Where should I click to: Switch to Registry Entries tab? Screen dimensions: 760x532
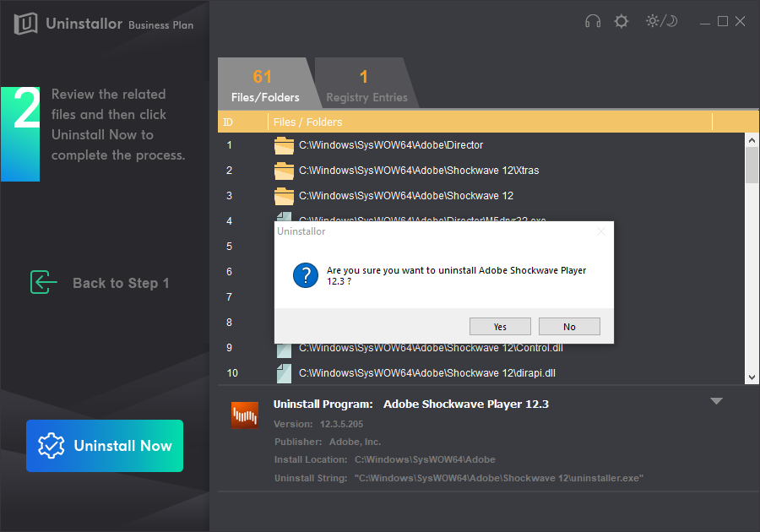point(366,84)
